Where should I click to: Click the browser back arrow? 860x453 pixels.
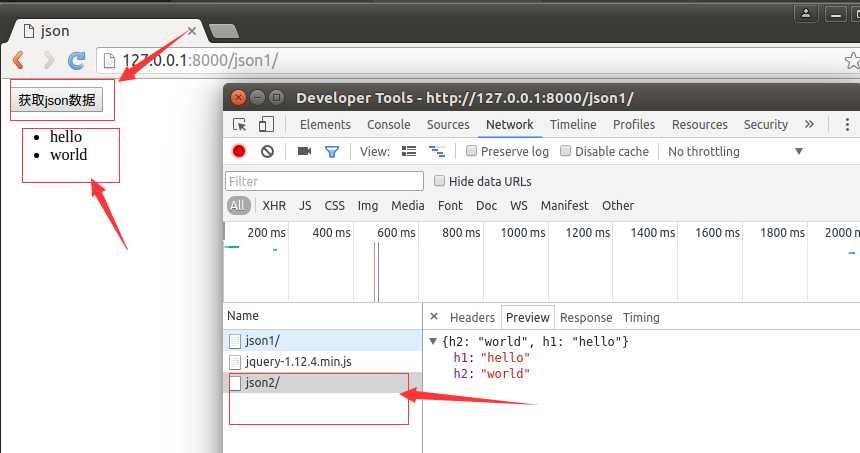[19, 60]
